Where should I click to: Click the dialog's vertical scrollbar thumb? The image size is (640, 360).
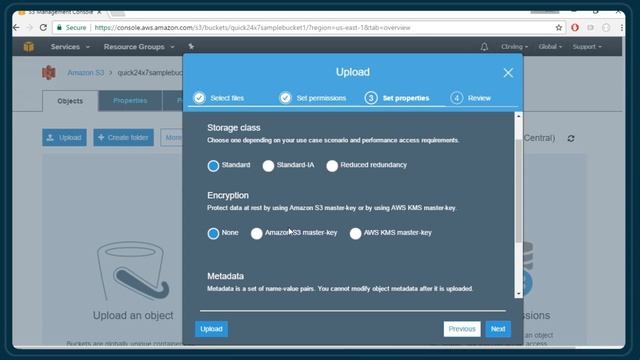(x=518, y=191)
